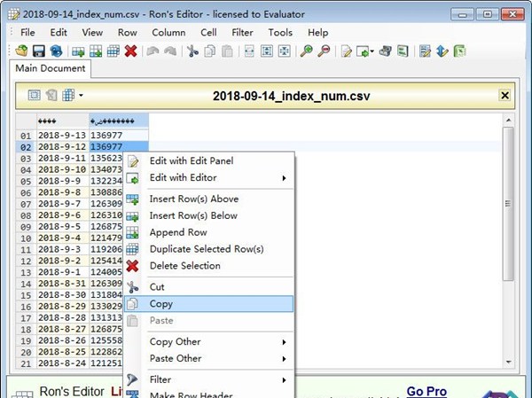Click the grid icon in document header
This screenshot has height=398, width=532.
click(x=68, y=95)
